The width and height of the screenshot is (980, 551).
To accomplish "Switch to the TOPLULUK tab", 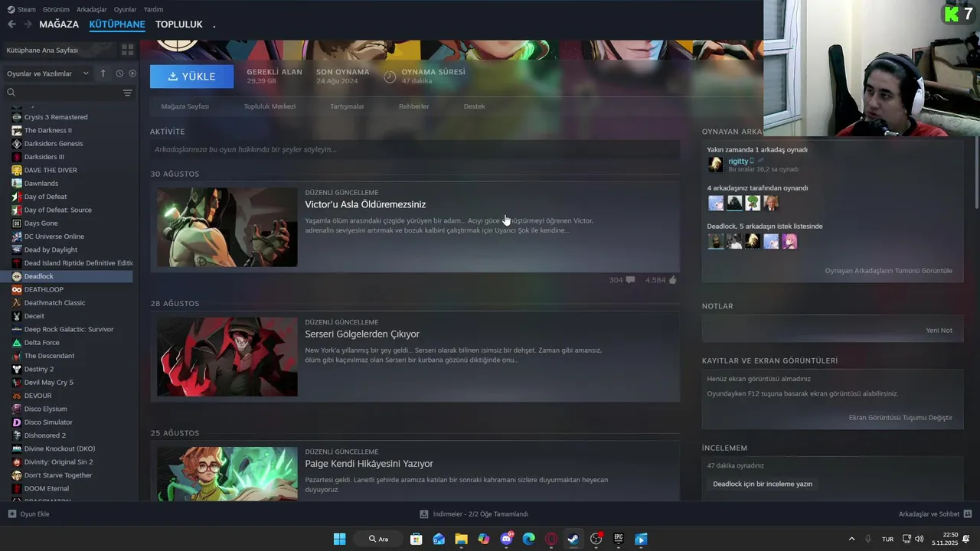I will coord(179,24).
